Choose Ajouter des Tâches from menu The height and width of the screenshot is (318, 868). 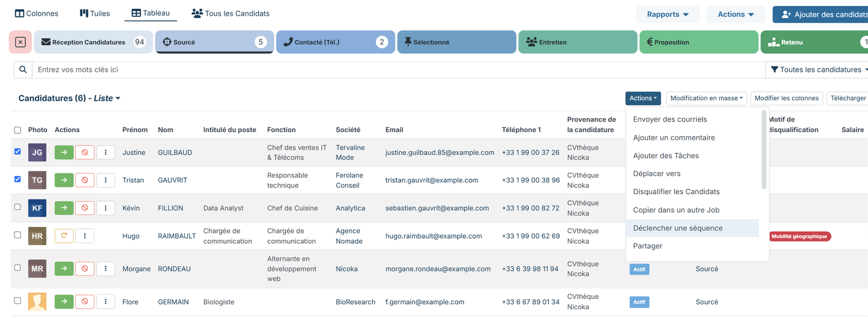coord(692,156)
